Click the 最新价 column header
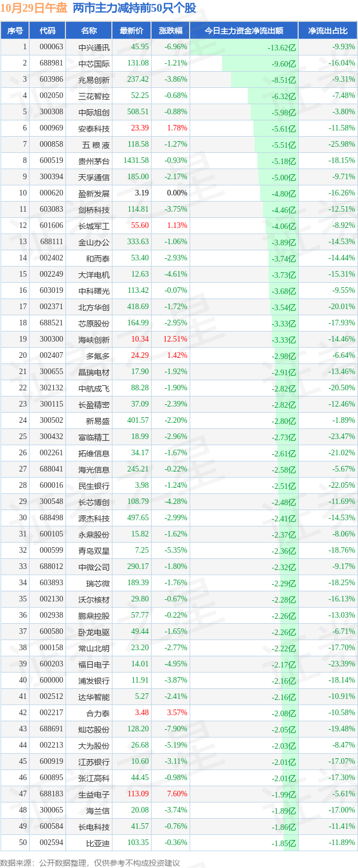358x868 pixels. click(131, 31)
